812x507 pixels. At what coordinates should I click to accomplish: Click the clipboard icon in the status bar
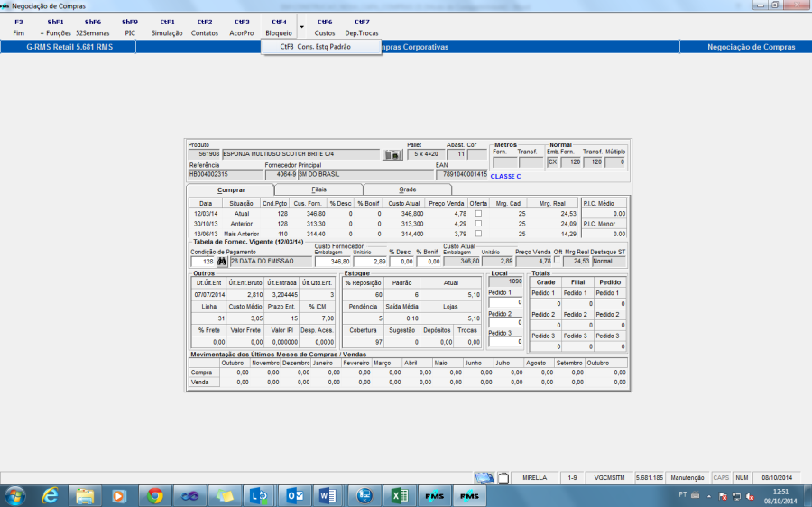point(503,477)
